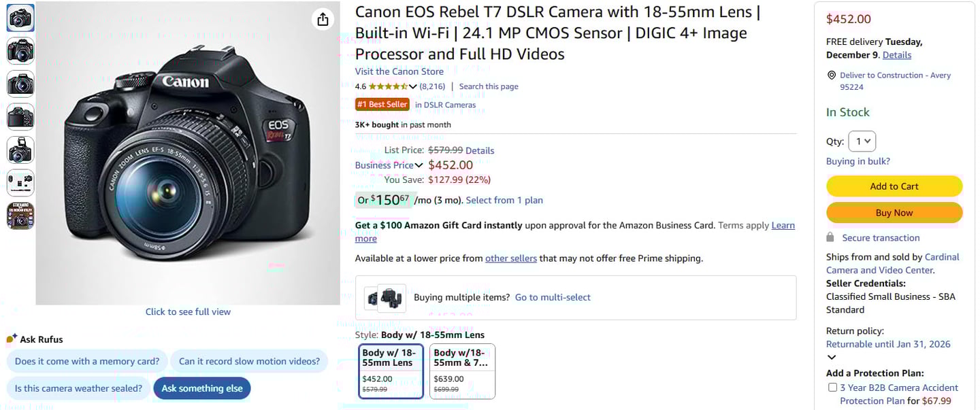980x410 pixels.
Task: Expand the Business Price dropdown
Action: coord(419,165)
